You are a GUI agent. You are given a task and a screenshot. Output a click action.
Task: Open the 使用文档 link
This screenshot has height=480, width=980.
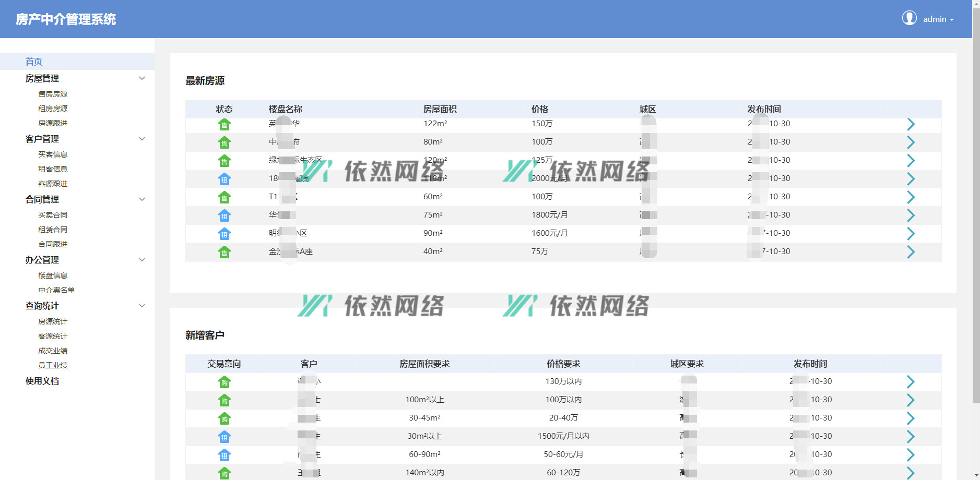pos(42,381)
